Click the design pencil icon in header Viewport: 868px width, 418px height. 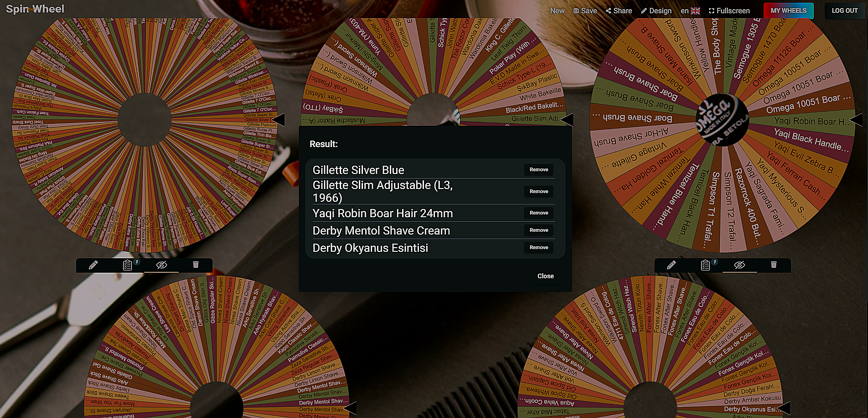click(644, 10)
